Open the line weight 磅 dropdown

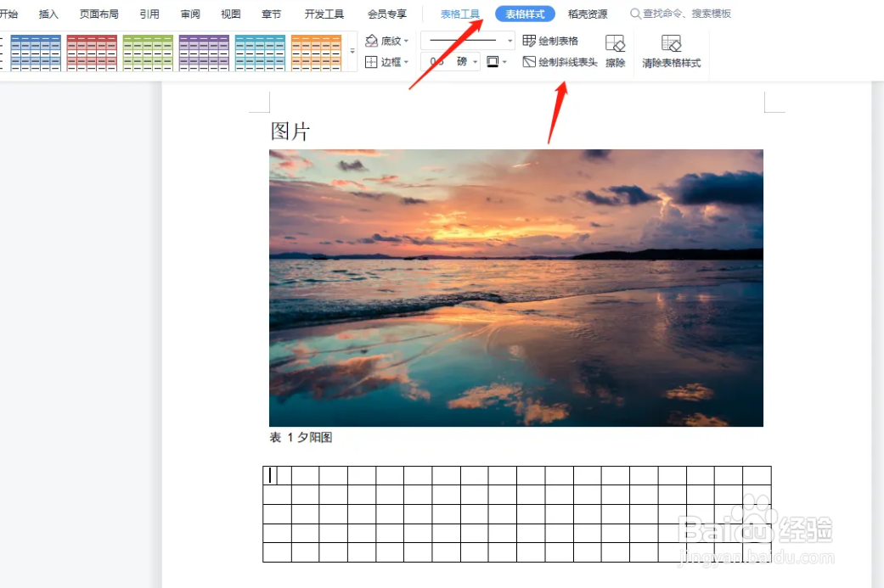point(476,61)
